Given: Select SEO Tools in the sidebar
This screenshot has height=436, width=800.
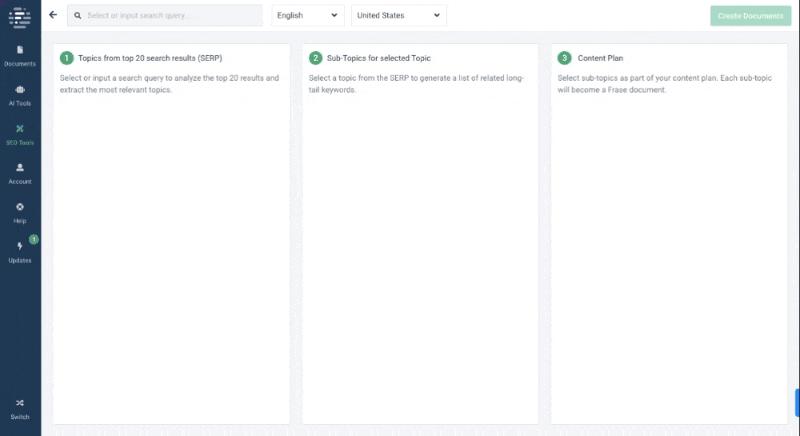Looking at the screenshot, I should [x=20, y=135].
